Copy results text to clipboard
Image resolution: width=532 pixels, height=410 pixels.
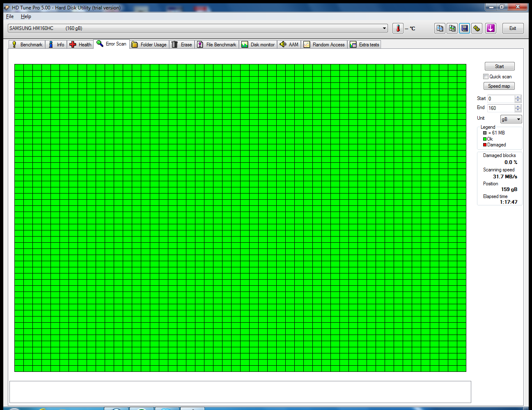pos(440,28)
